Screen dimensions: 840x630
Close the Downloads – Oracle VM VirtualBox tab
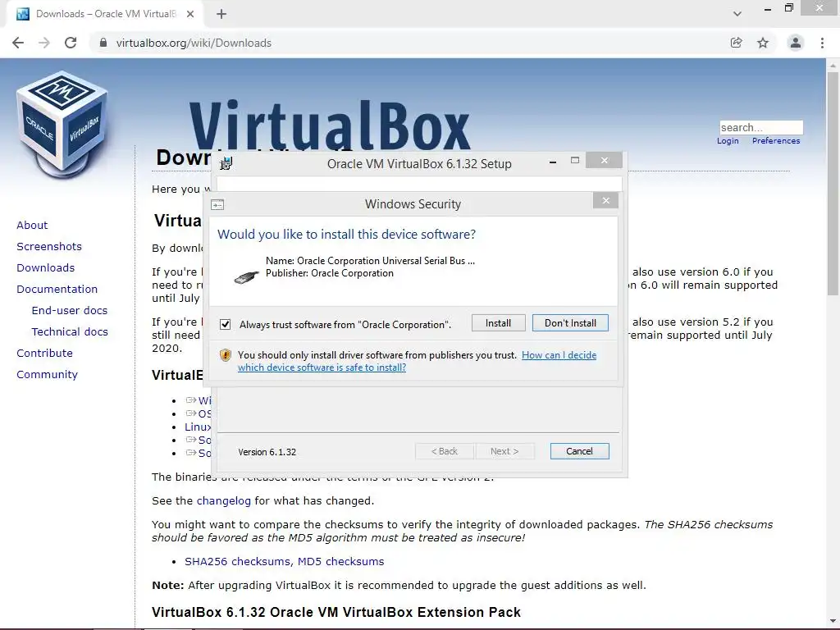pos(190,14)
